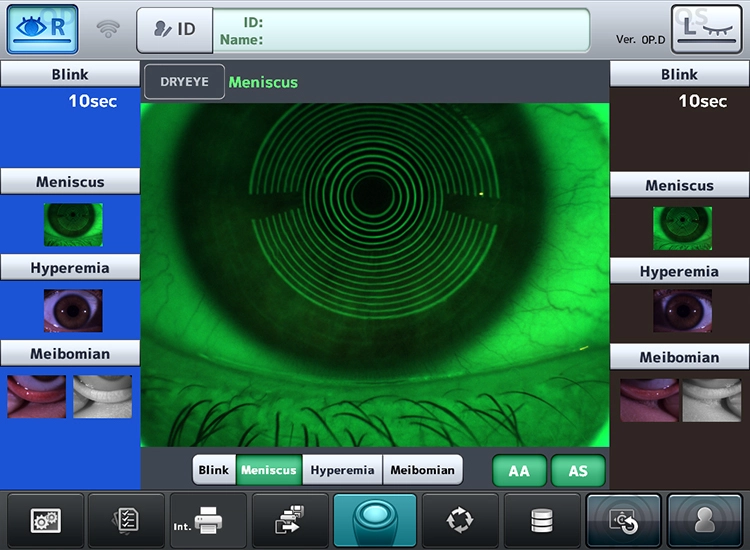The width and height of the screenshot is (750, 550).
Task: Click the data transfer export icon
Action: (291, 520)
